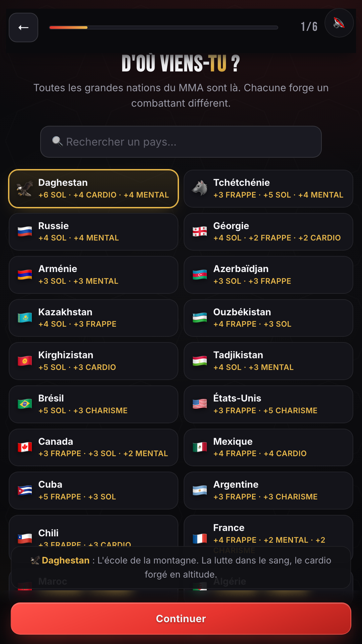This screenshot has width=362, height=644.
Task: Select the Géorgie country card
Action: [x=268, y=232]
